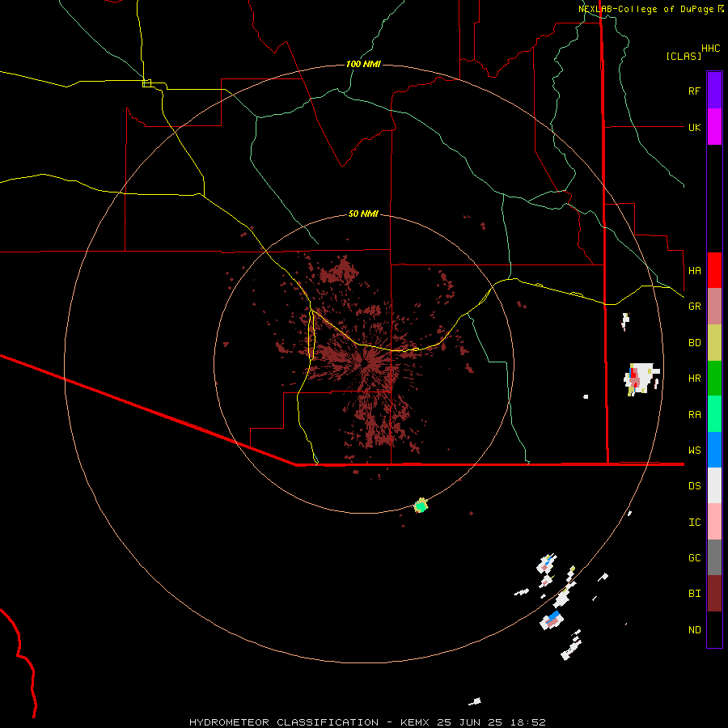Click the HA red legend swatch

click(x=714, y=270)
